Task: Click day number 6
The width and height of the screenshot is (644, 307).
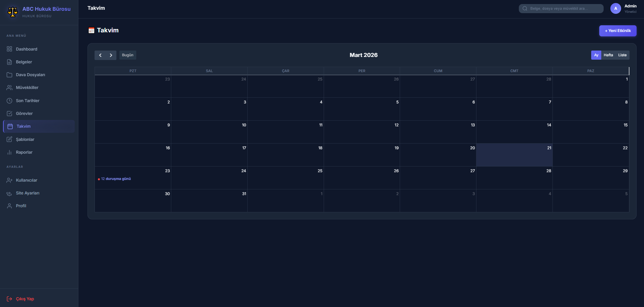Action: tap(473, 102)
